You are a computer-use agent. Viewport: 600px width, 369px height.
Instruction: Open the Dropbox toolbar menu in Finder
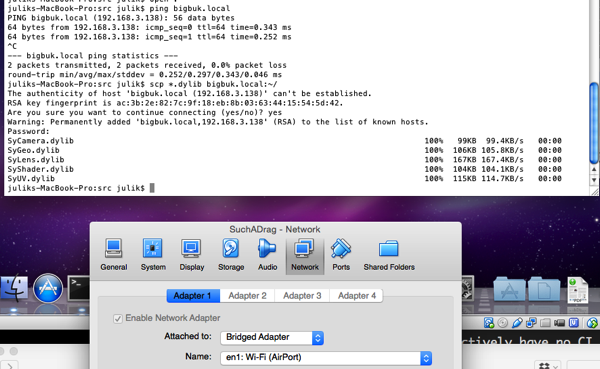tap(548, 366)
